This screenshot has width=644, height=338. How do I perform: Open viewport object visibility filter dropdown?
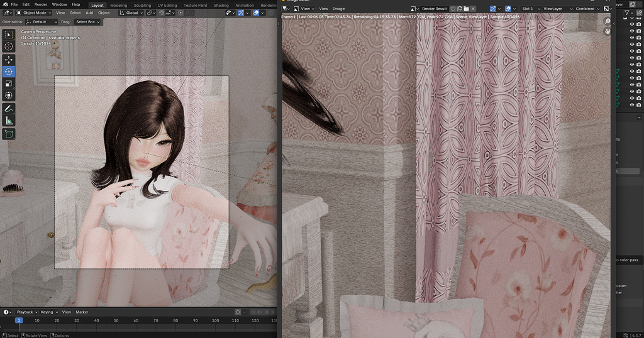(230, 13)
